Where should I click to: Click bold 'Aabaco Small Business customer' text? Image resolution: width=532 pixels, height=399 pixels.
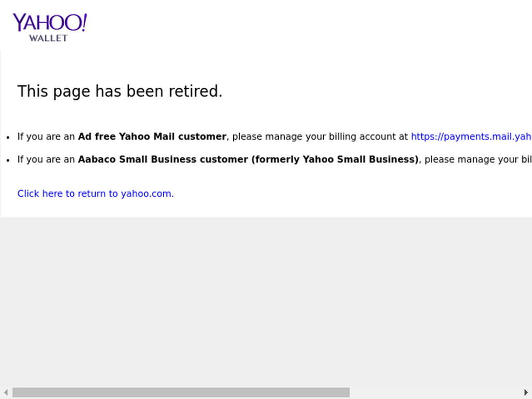[x=163, y=159]
